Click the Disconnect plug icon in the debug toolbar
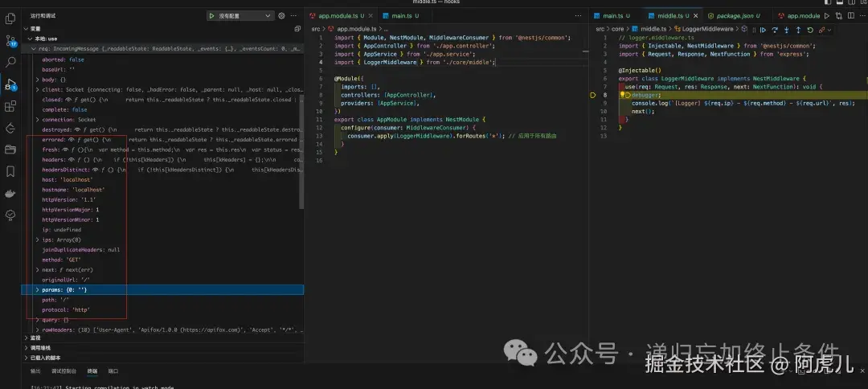This screenshot has width=868, height=389. (x=821, y=30)
